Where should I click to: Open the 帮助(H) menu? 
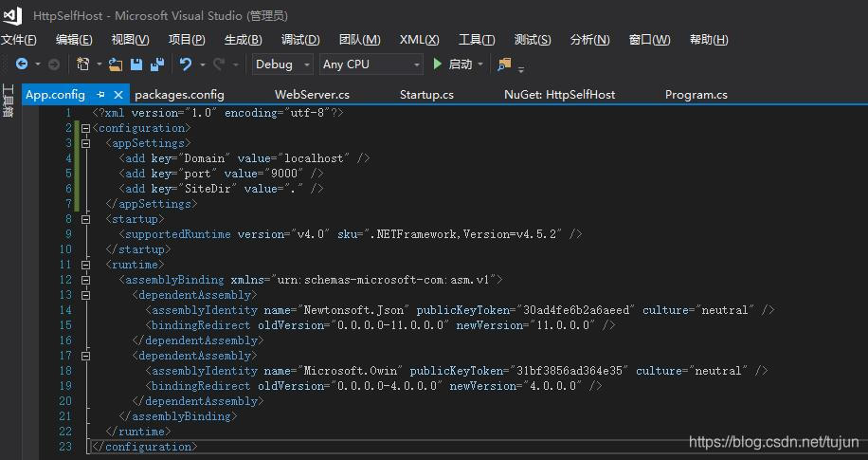[709, 40]
